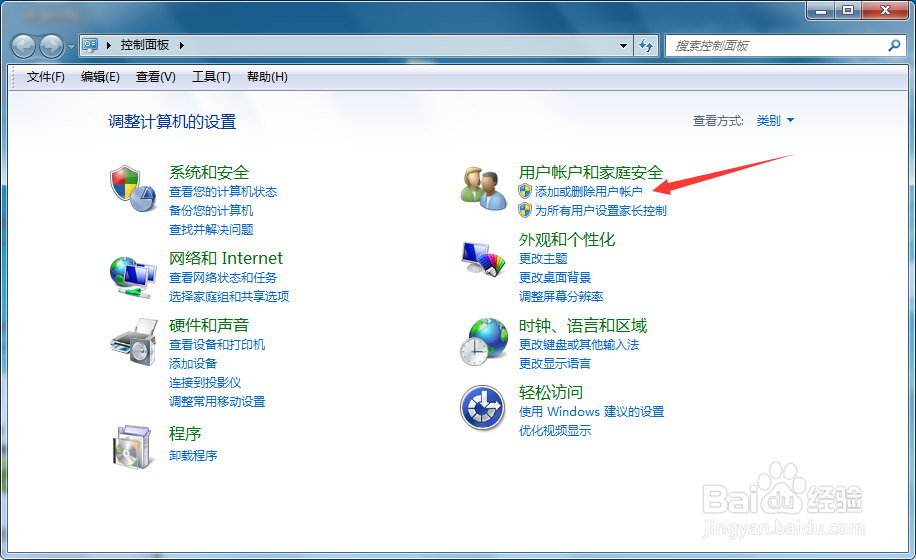916x560 pixels.
Task: Open the 时钟、语言和区域 heading
Action: pos(583,325)
